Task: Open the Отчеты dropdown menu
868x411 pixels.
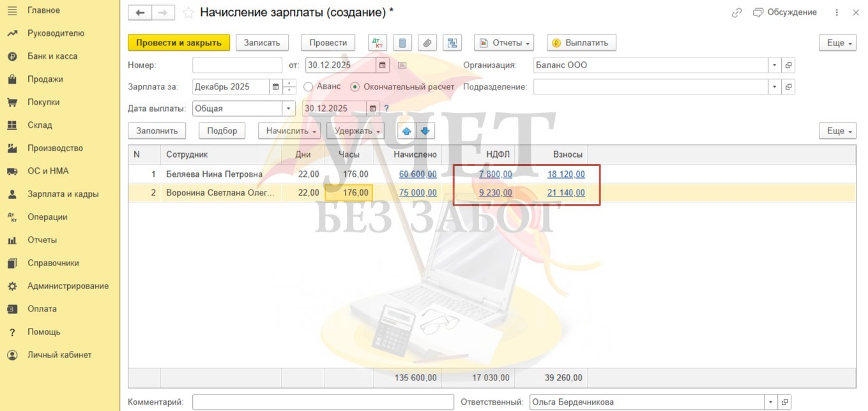Action: coord(504,43)
